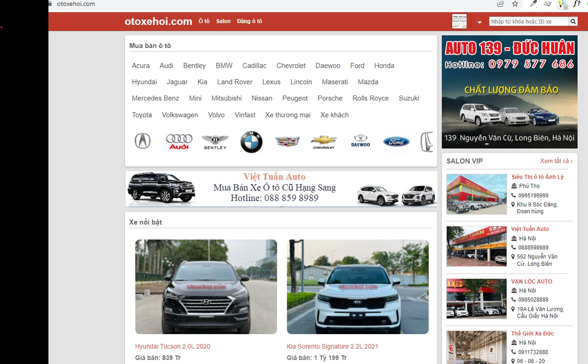Open the user avatar thumbnail in header
Viewport: 588px width, 364px height.
(x=459, y=22)
